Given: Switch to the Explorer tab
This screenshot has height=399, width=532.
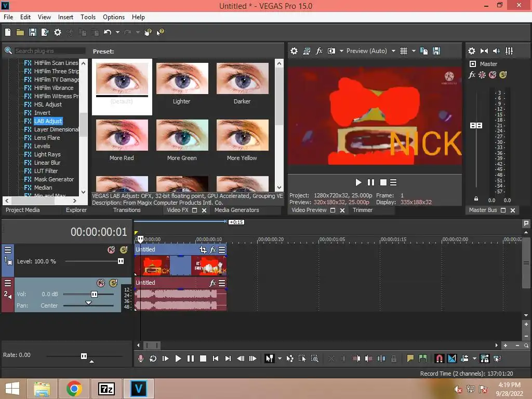Looking at the screenshot, I should click(76, 210).
